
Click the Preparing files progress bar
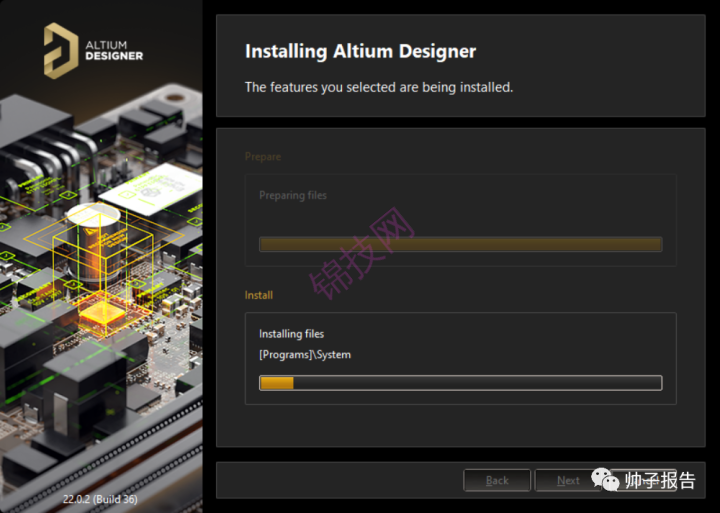pyautogui.click(x=461, y=244)
